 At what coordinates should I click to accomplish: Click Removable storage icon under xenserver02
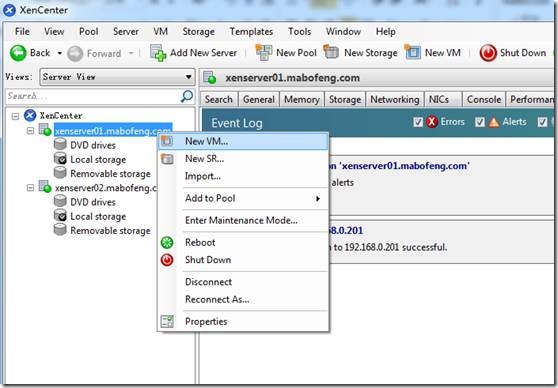[x=60, y=230]
